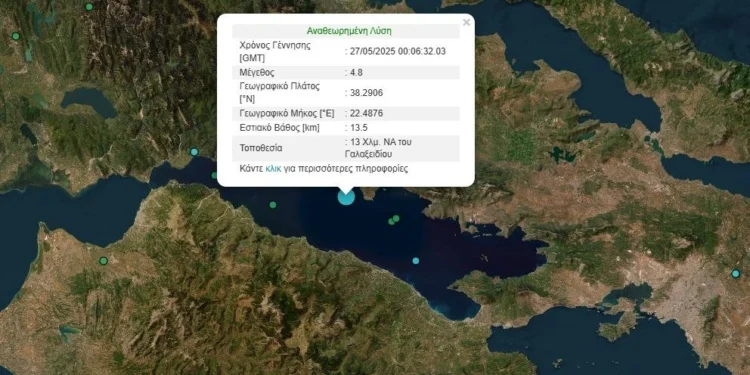The image size is (750, 375).
Task: Select the green marker on the northwestern Peloponnese
Action: click(x=103, y=261)
